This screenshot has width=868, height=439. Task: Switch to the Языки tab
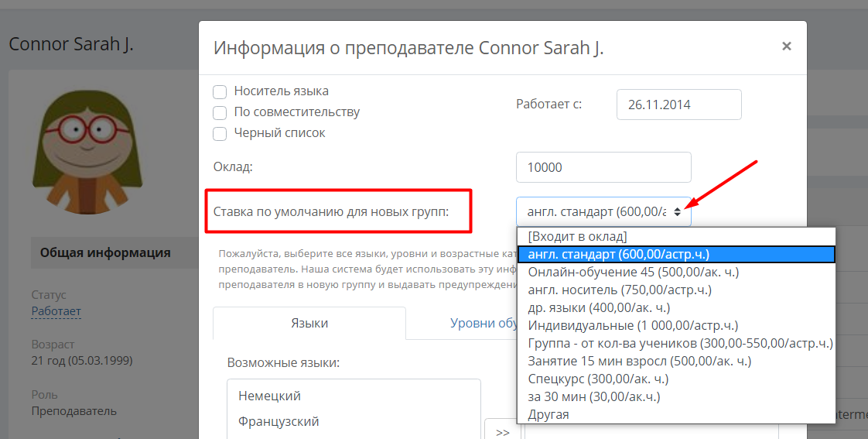[309, 323]
